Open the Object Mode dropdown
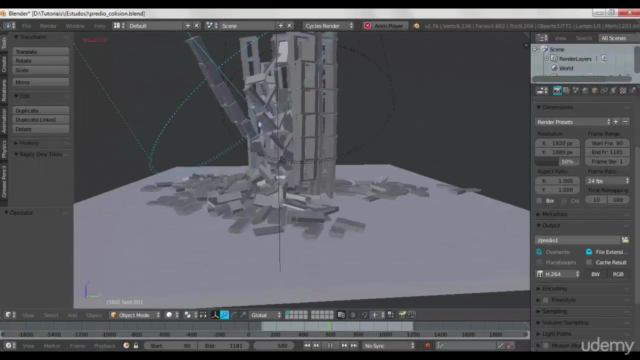The image size is (640, 360). [x=135, y=315]
